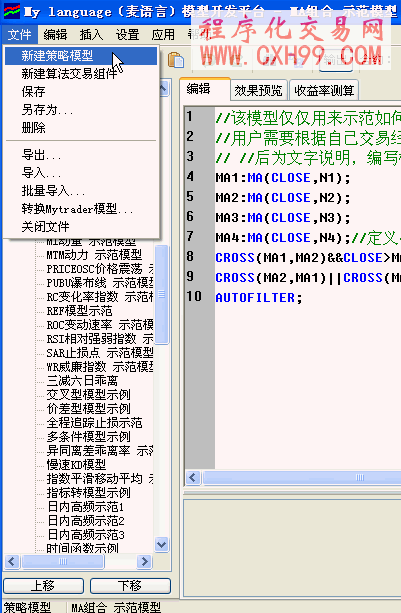Open the 设置 menu in menu bar
Screen dimensions: 401x613
(x=127, y=35)
